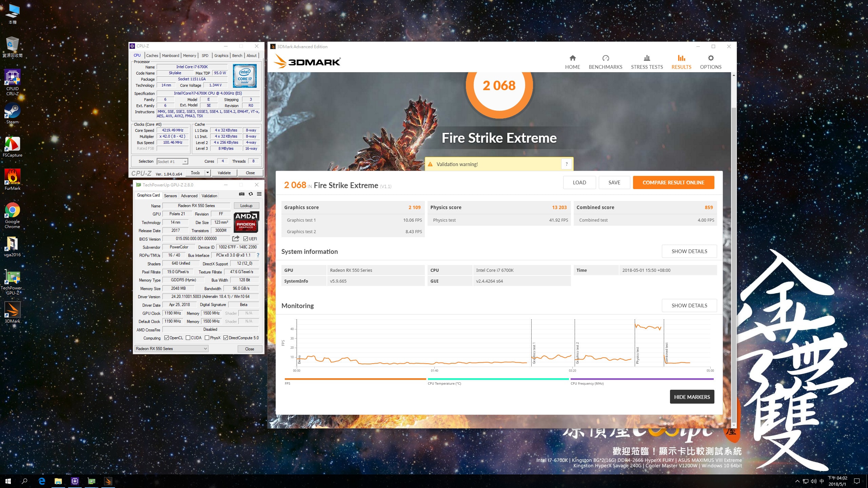Toggle CUDA checkbox in GPU-Z
The height and width of the screenshot is (488, 868).
188,338
